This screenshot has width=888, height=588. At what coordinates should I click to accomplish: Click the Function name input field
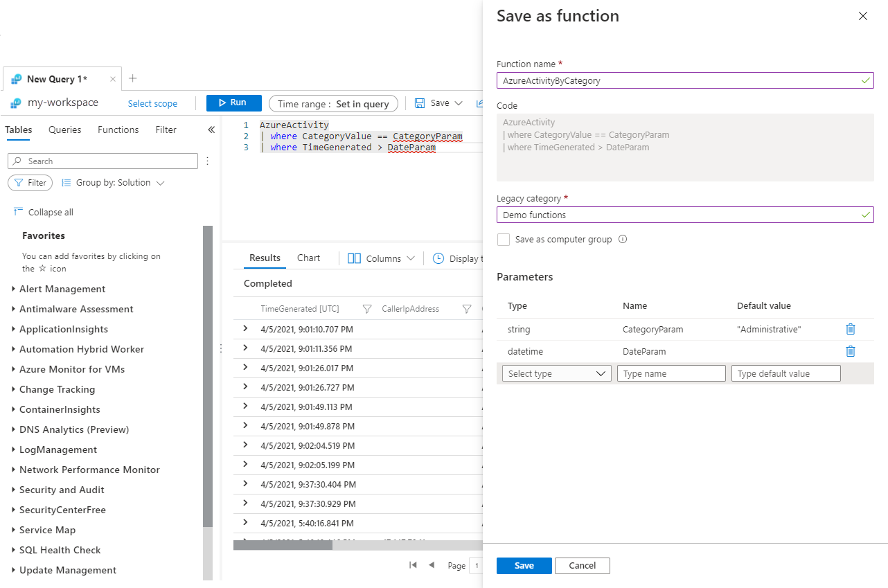coord(679,80)
